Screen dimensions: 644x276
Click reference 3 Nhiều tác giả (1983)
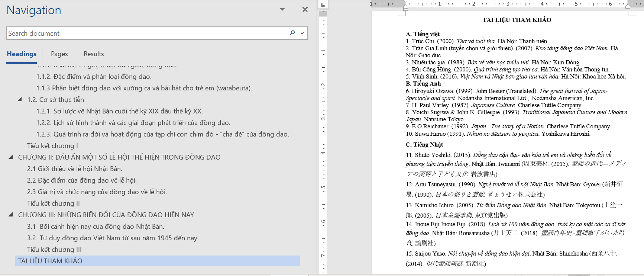(493, 62)
